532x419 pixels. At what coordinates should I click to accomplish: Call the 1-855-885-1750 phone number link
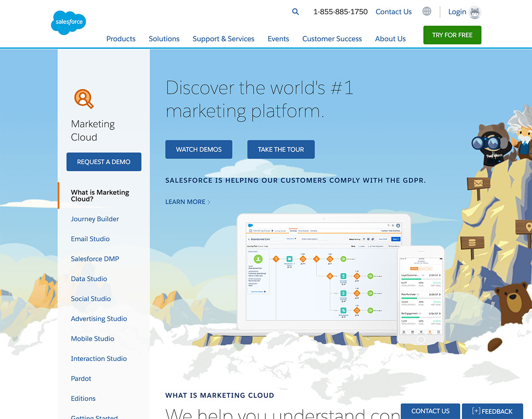tap(340, 12)
